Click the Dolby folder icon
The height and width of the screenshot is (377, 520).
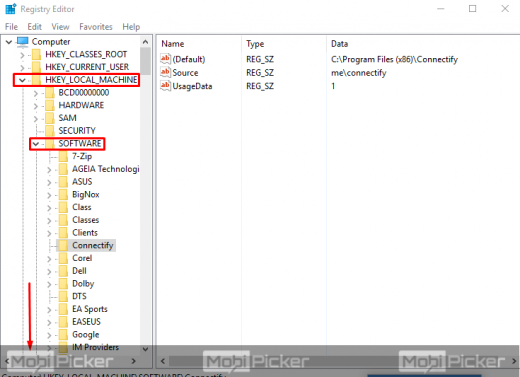pyautogui.click(x=63, y=284)
